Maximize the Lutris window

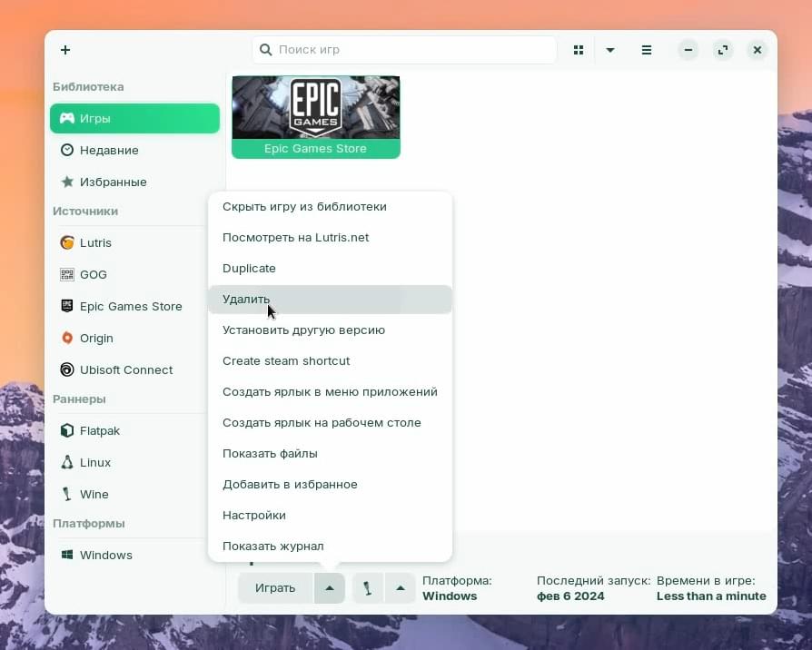723,50
